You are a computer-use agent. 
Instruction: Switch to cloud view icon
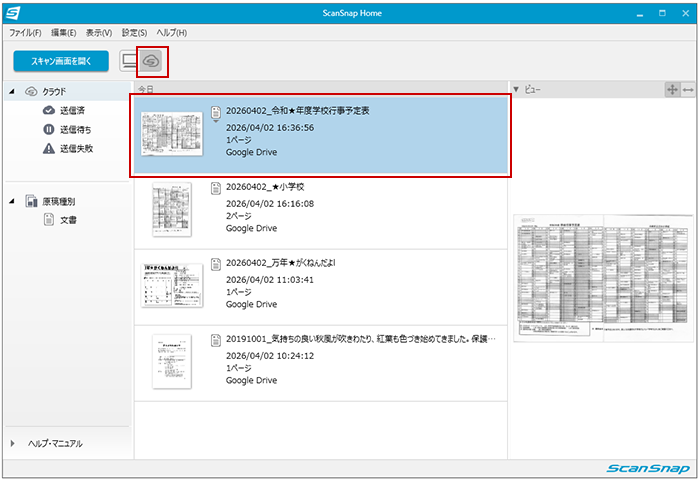point(151,61)
